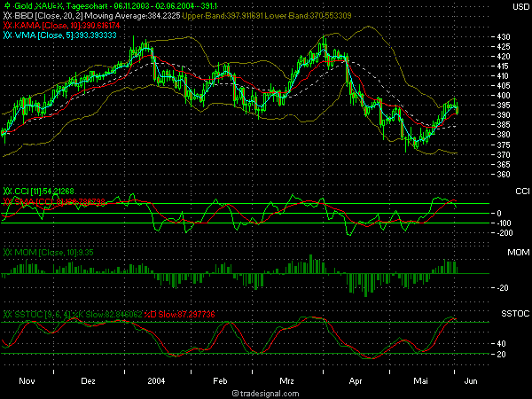Click the Feb month label
Screen dimensions: 532x399
pos(220,381)
